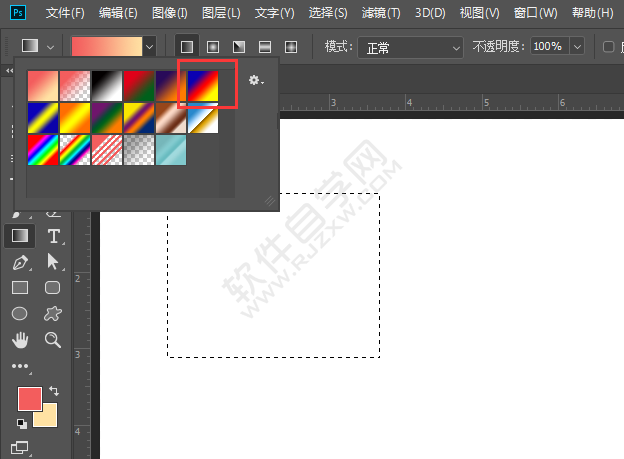The image size is (624, 459).
Task: Open the 滤镜(T) menu
Action: pyautogui.click(x=379, y=13)
